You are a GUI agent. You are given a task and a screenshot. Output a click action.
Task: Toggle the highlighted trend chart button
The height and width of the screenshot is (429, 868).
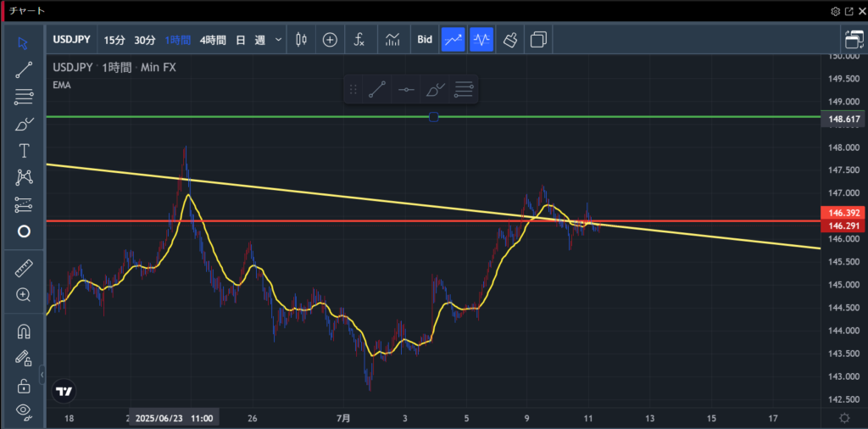click(x=453, y=40)
